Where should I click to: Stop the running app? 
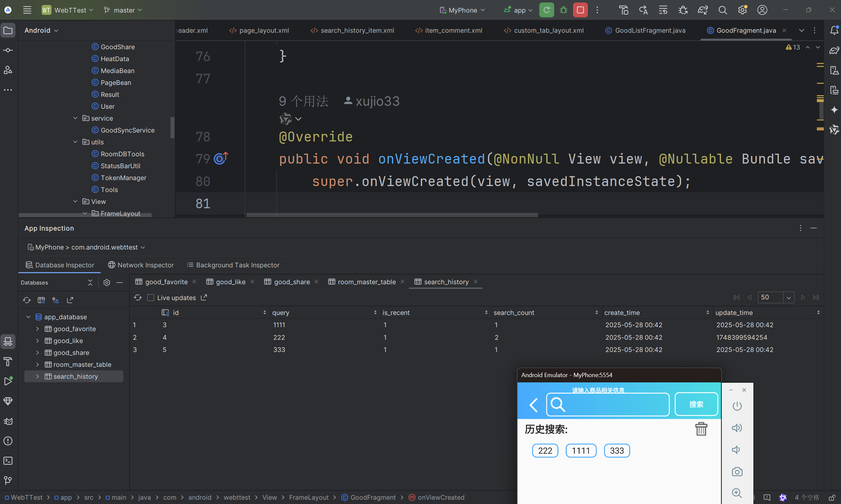click(x=580, y=10)
